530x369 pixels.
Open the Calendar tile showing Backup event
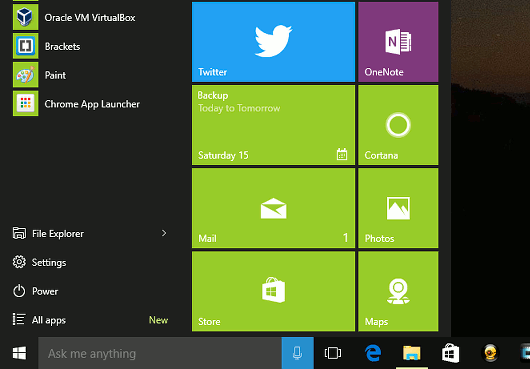273,125
